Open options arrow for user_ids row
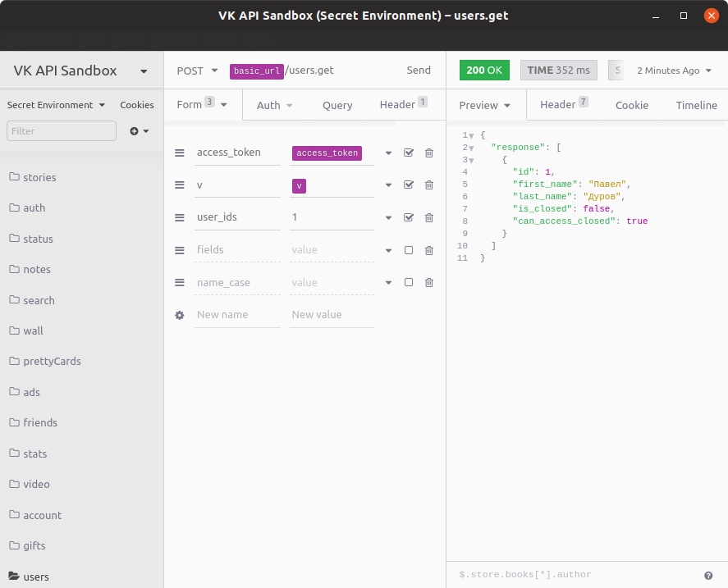 [388, 217]
